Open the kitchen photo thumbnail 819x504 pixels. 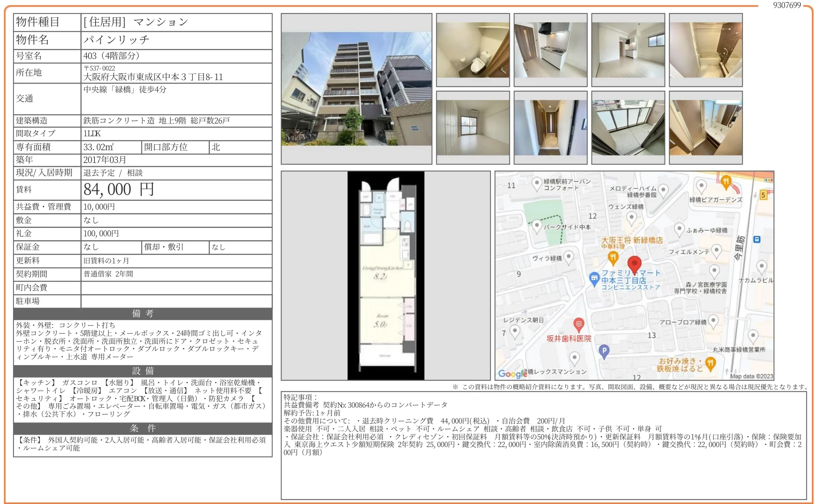coord(550,50)
